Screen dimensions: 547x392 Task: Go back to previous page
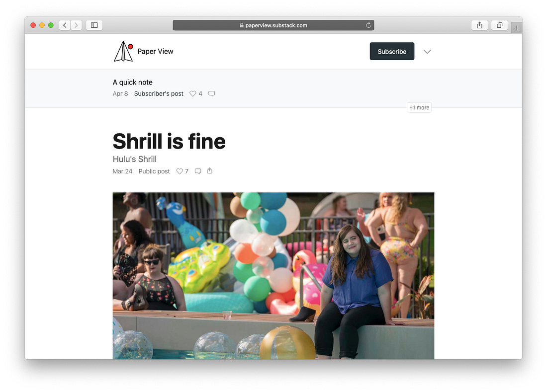point(65,25)
